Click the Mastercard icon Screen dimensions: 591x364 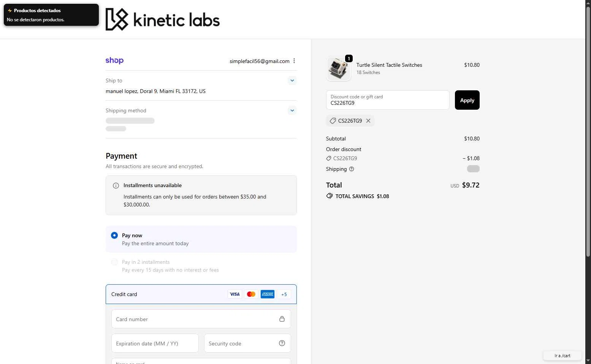tap(251, 294)
